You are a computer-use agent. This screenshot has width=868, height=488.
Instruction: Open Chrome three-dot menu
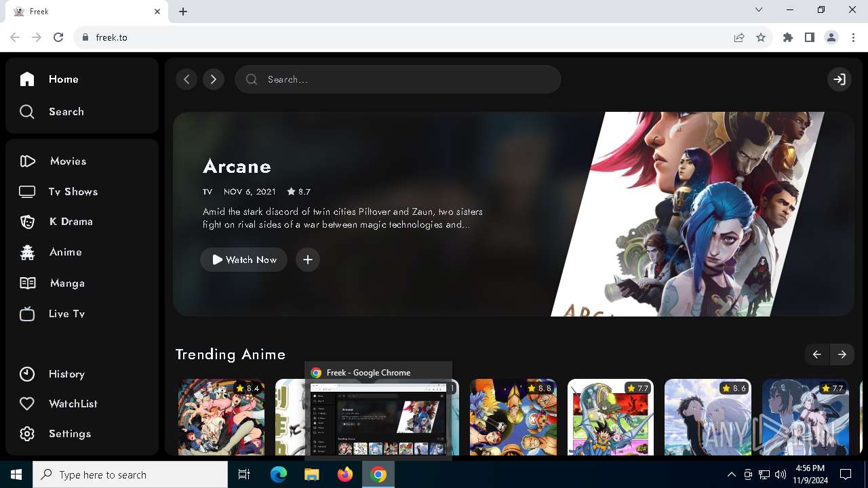click(853, 37)
